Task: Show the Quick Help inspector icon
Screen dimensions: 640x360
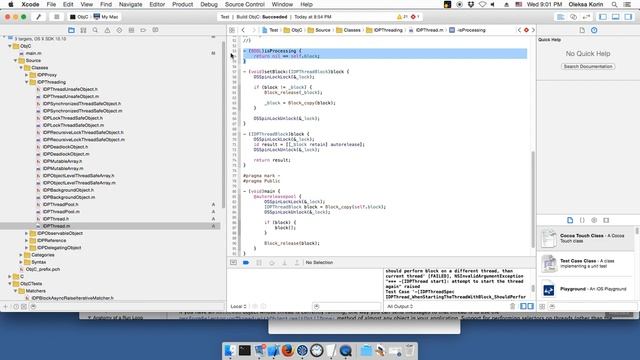Action: click(594, 30)
